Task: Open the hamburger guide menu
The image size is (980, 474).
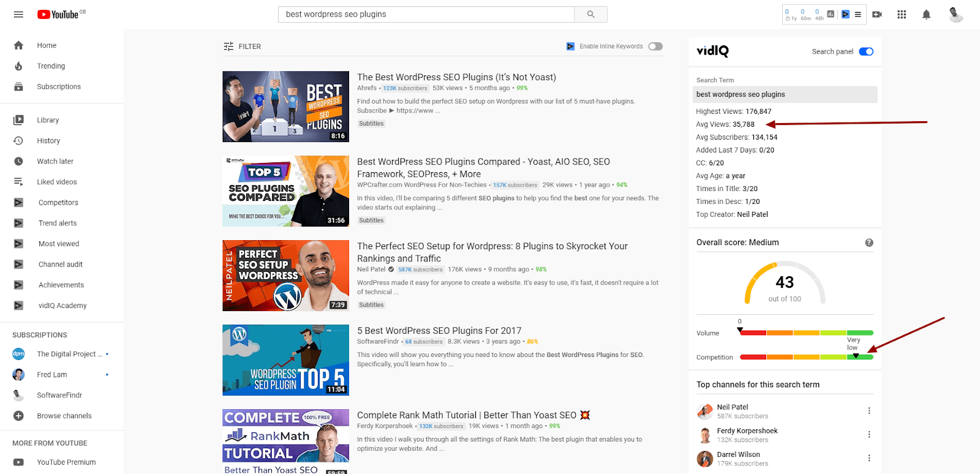Action: 18,14
